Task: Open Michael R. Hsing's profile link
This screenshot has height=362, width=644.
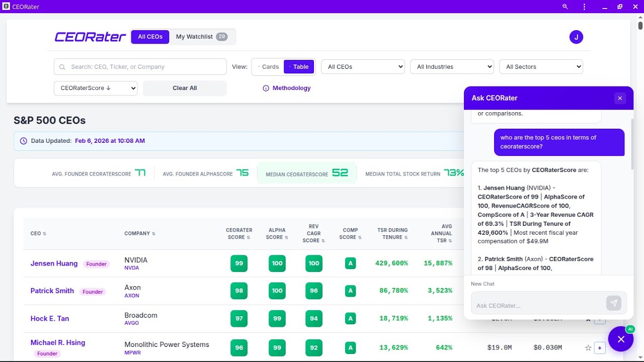Action: 58,342
